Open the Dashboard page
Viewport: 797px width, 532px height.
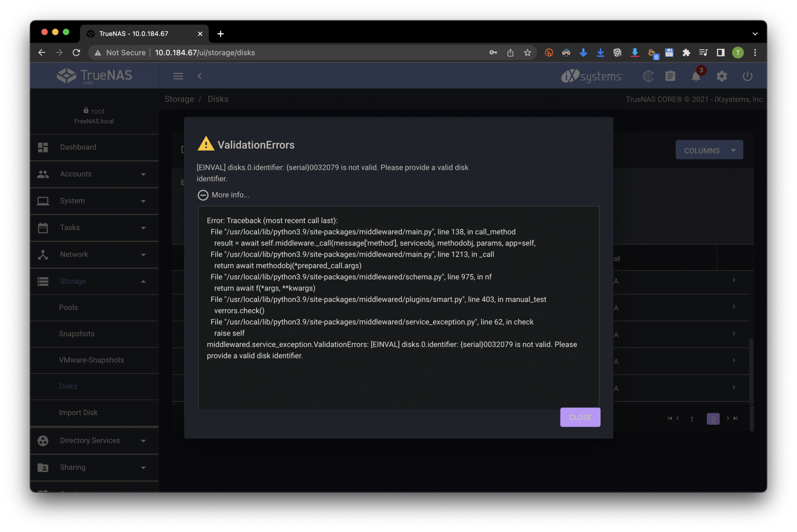(x=94, y=147)
